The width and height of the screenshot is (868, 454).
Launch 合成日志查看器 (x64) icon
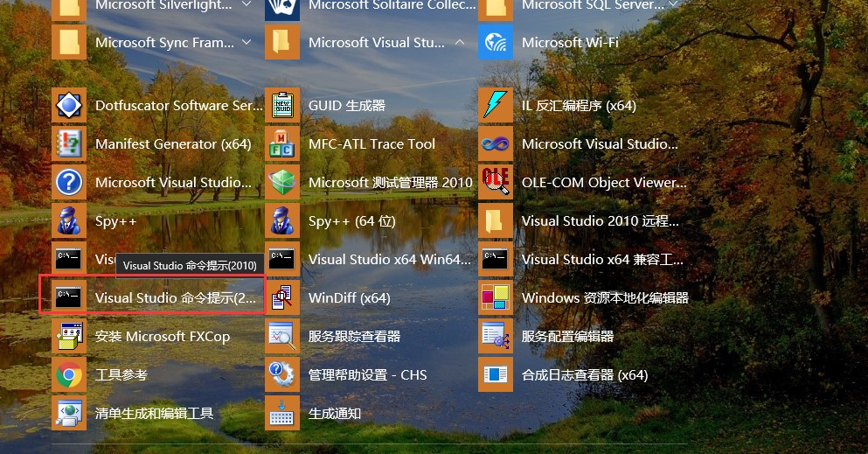coord(496,374)
